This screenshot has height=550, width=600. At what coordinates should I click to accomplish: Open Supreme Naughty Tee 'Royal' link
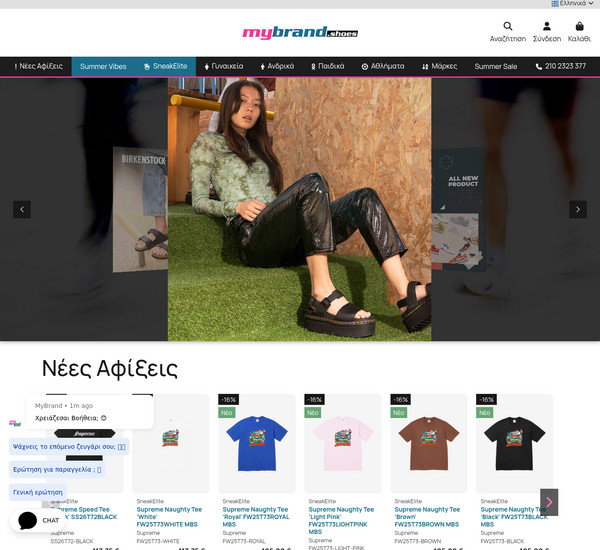point(256,517)
